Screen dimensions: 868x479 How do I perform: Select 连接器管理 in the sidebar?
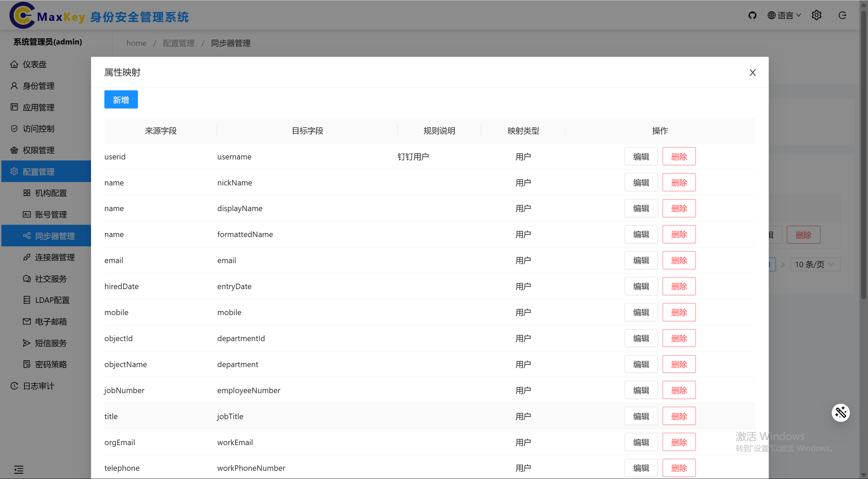coord(55,257)
